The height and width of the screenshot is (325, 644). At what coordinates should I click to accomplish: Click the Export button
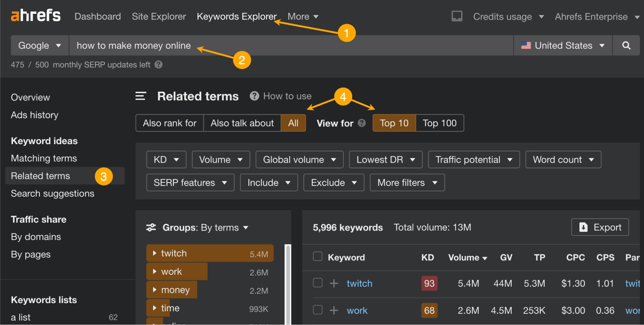(600, 227)
